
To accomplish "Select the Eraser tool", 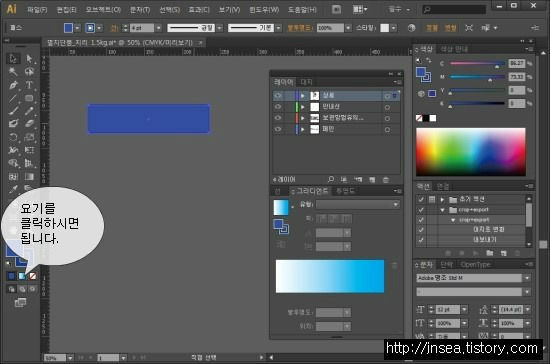I will [29, 123].
